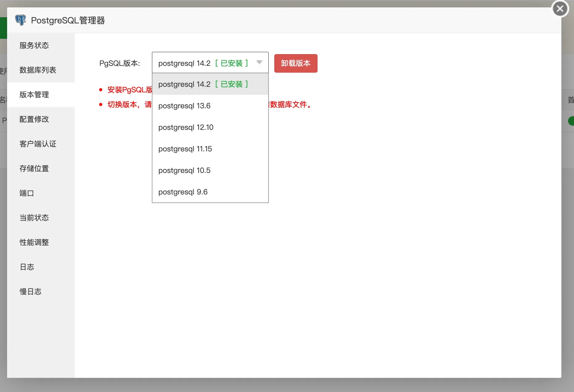Choose postgresql 11.15 in dropdown

[210, 149]
